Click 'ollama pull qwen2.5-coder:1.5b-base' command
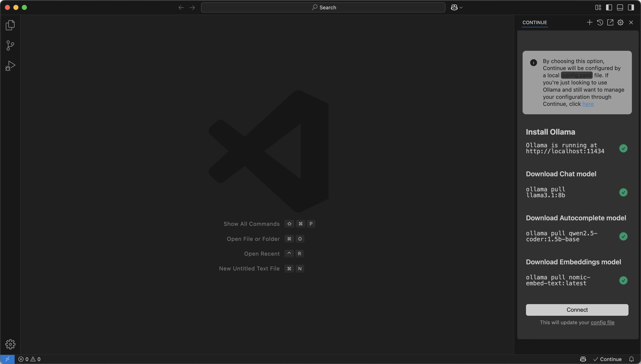Image resolution: width=641 pixels, height=364 pixels. [562, 236]
